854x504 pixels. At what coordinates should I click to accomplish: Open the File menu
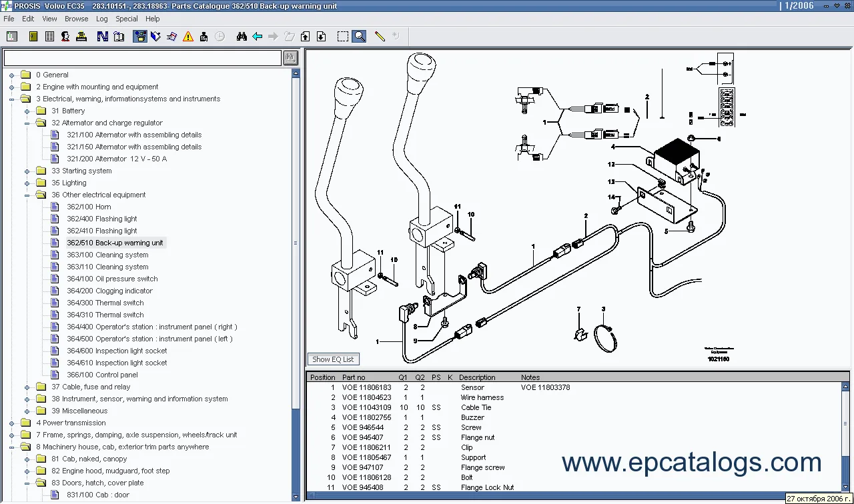[9, 19]
